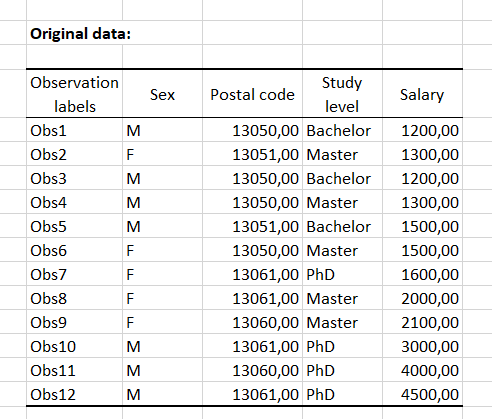Select the Obs2 label cell

(x=75, y=154)
